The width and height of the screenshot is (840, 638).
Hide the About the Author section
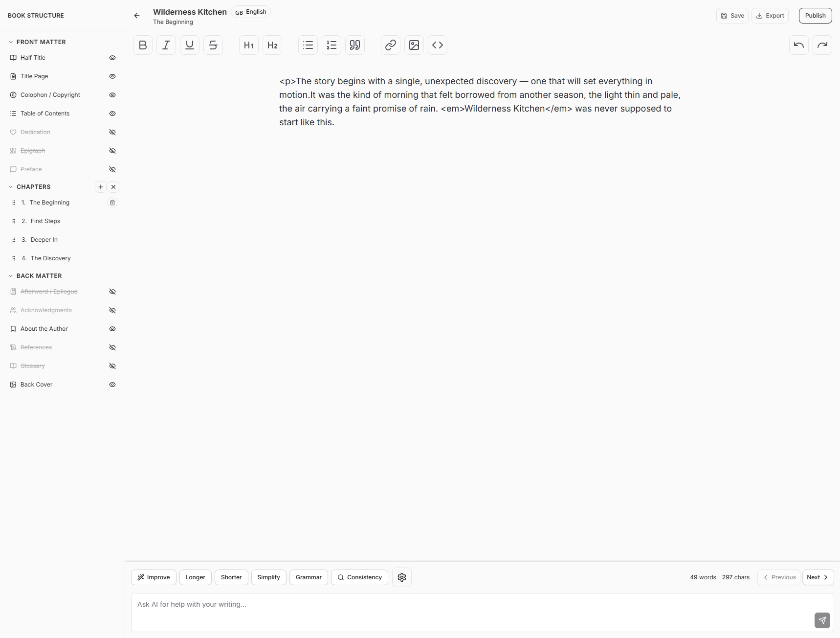click(112, 329)
